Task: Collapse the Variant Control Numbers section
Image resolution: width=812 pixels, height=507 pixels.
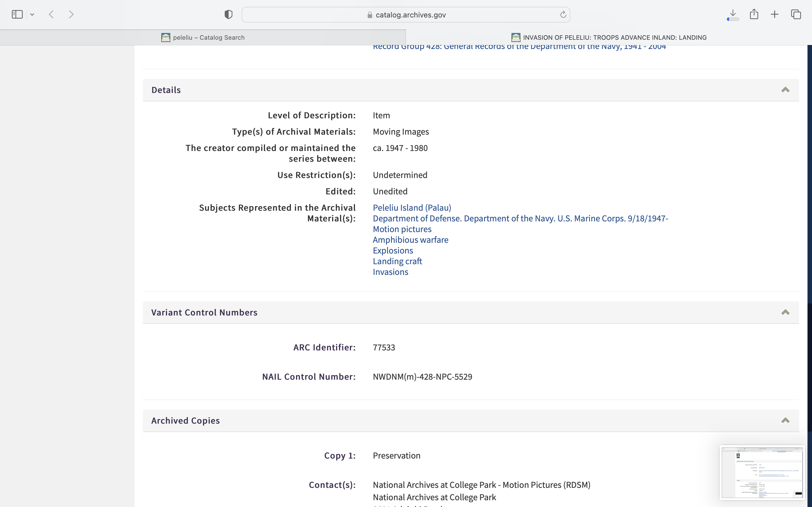Action: pos(785,313)
